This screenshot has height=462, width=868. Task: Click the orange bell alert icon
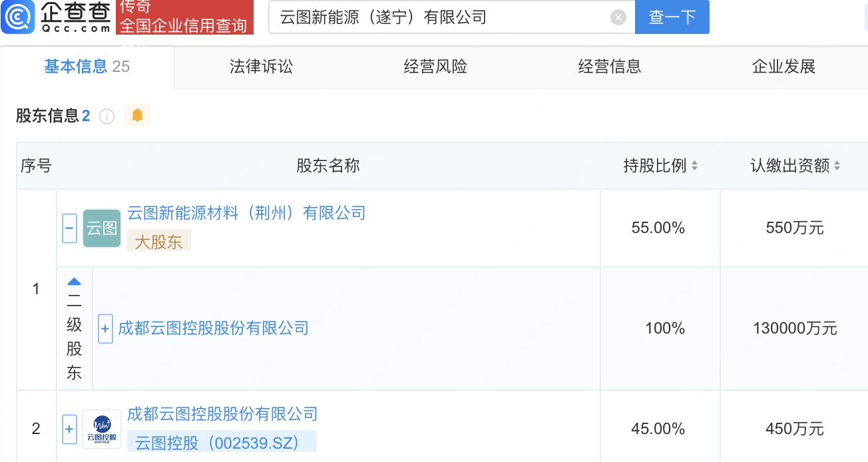pos(138,115)
